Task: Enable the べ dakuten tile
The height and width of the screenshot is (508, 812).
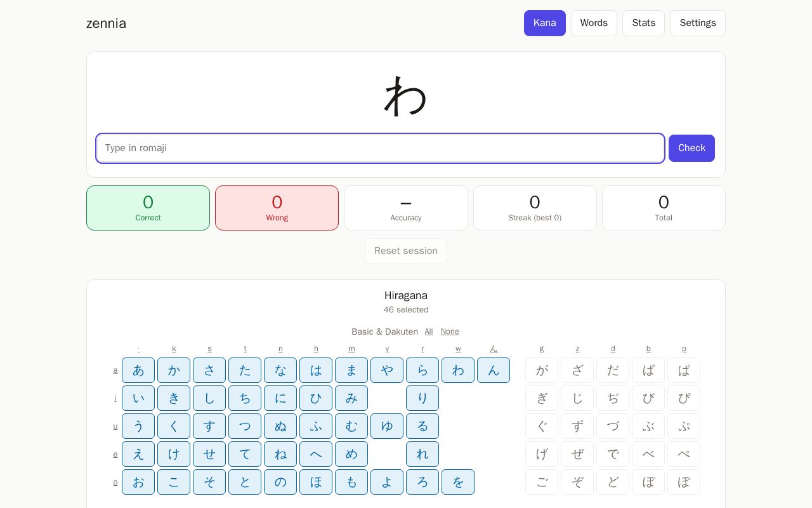Action: point(648,454)
